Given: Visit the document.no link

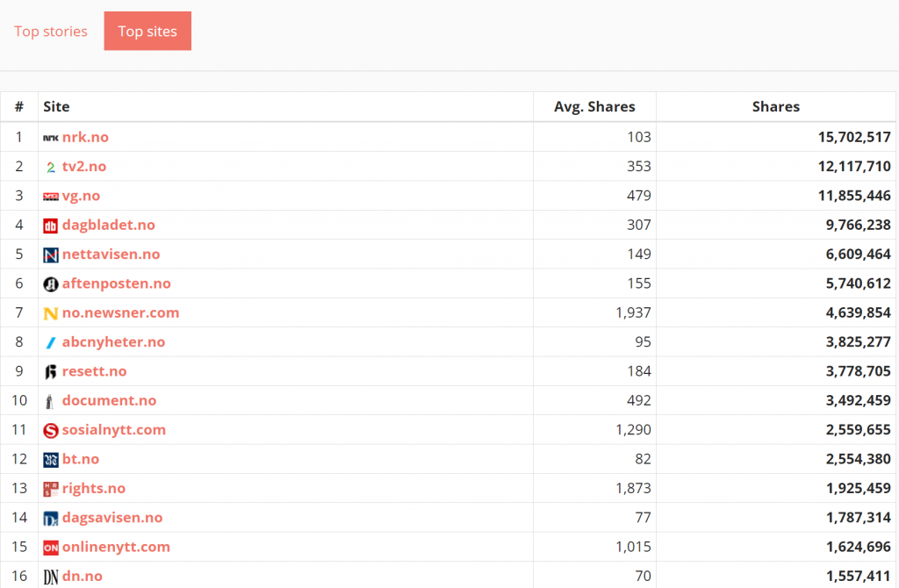Looking at the screenshot, I should [109, 400].
